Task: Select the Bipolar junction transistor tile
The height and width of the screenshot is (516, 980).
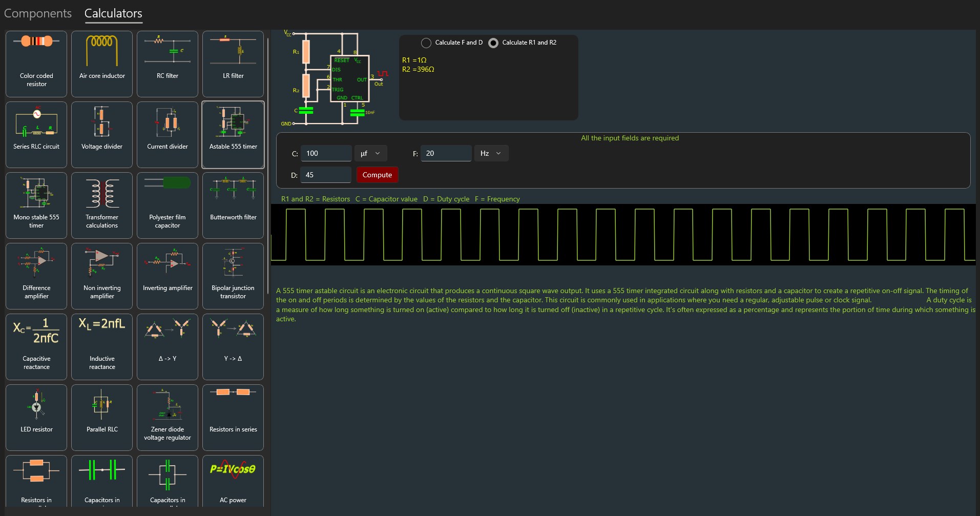Action: click(233, 276)
